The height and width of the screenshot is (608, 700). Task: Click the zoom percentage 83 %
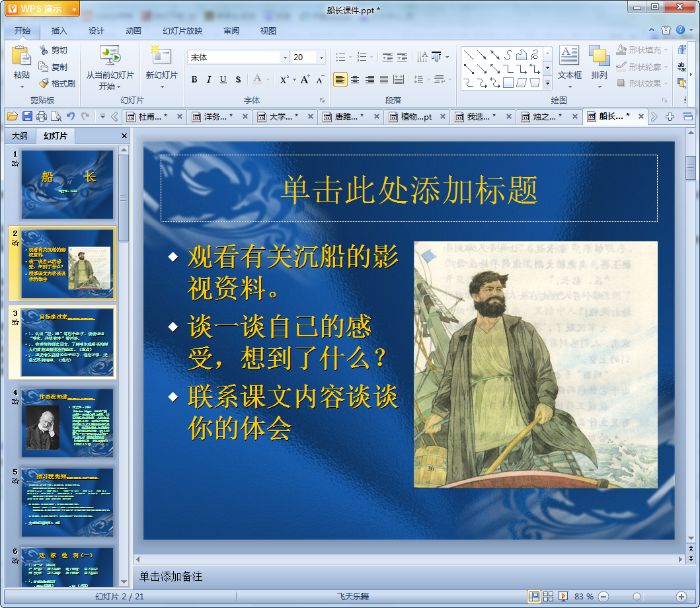click(x=584, y=596)
